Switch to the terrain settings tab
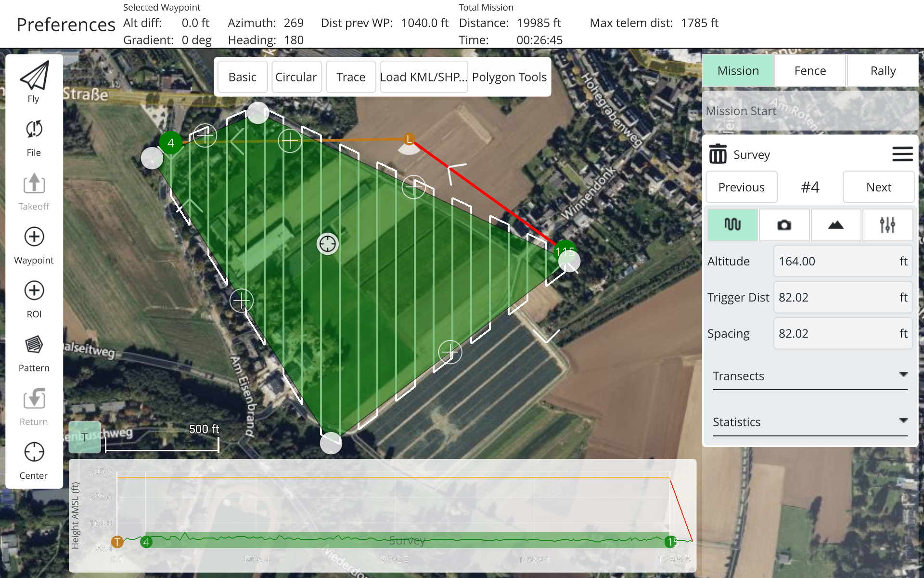This screenshot has width=924, height=578. tap(836, 224)
